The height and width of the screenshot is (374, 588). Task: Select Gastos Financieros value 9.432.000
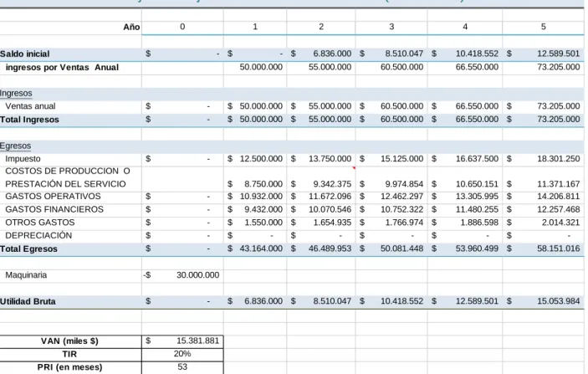click(263, 209)
